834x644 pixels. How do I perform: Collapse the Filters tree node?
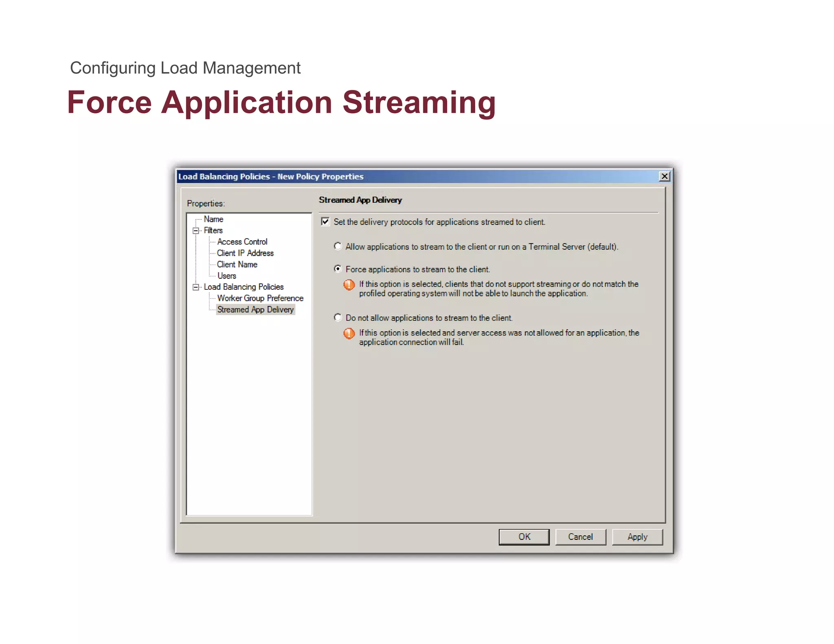196,230
